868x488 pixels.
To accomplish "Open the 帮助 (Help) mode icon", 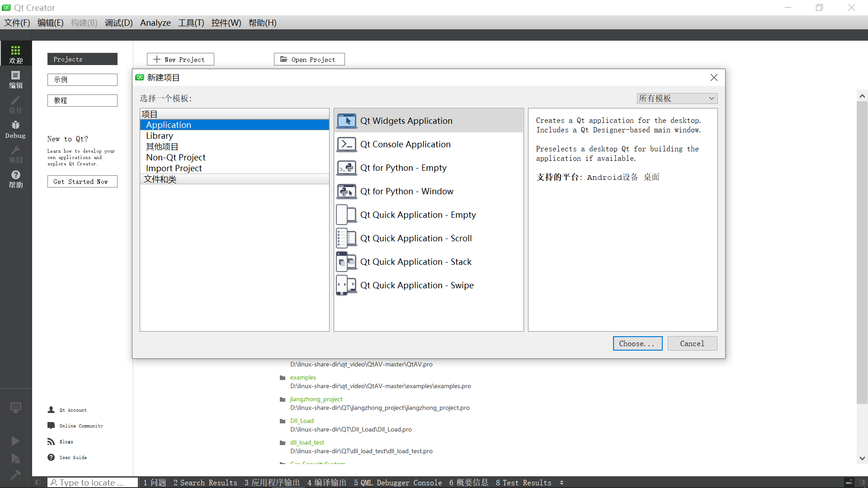I will tap(15, 179).
